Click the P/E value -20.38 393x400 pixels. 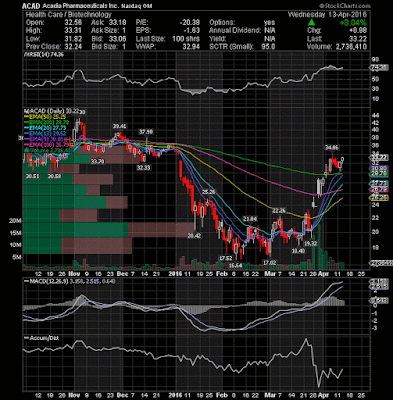(x=190, y=23)
